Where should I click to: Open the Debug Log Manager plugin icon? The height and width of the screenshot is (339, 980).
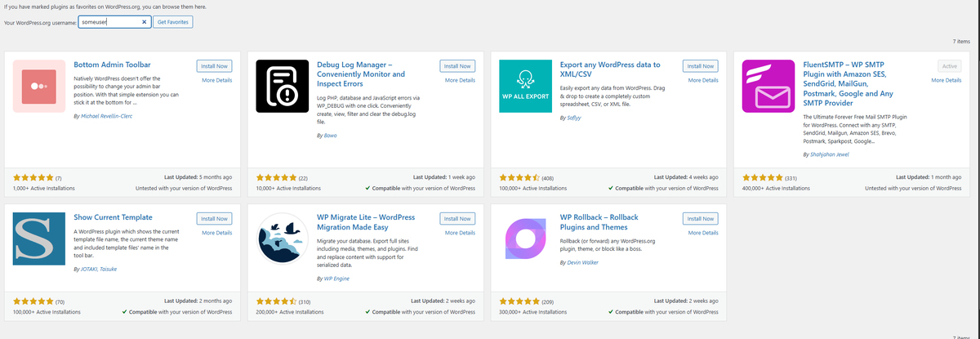coord(282,85)
